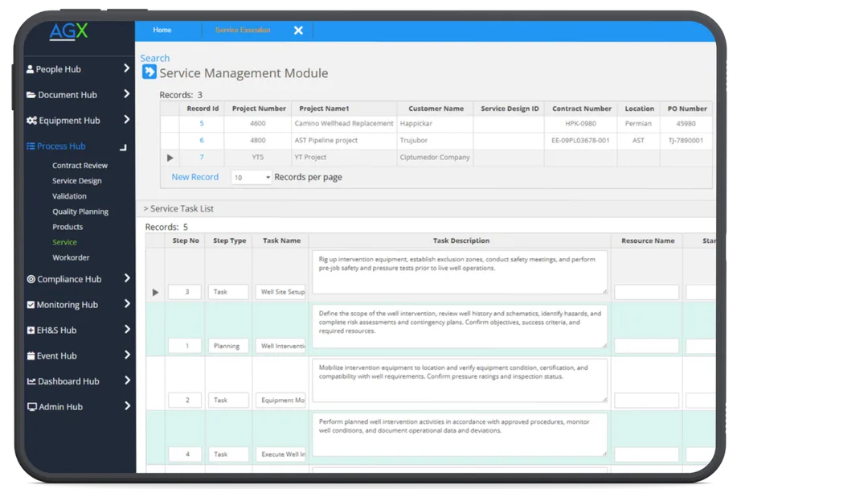Click the People Hub person icon
The height and width of the screenshot is (489, 868).
click(x=30, y=69)
